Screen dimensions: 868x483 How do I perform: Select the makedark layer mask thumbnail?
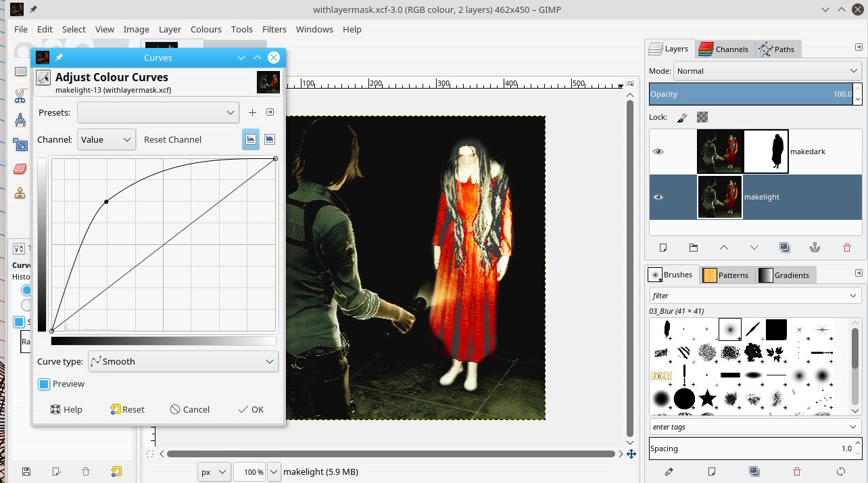tap(766, 152)
